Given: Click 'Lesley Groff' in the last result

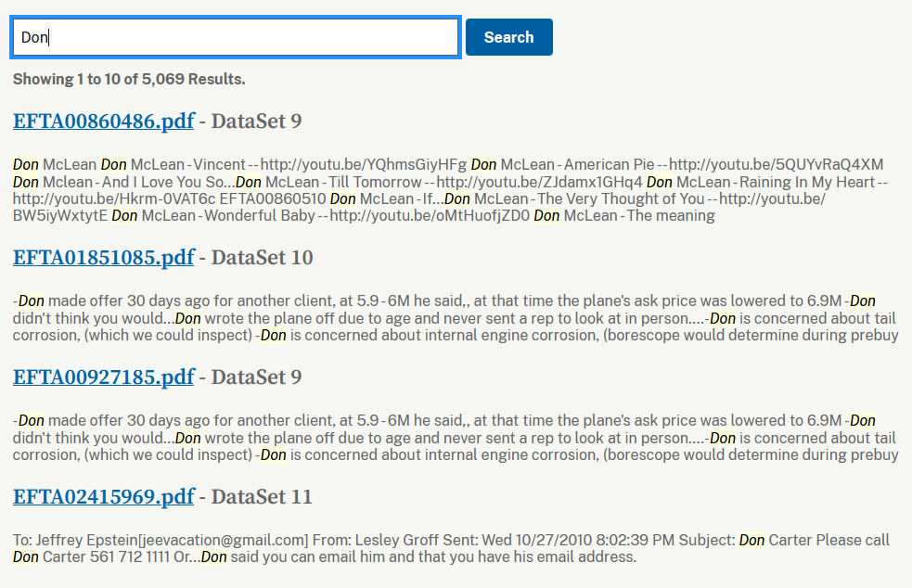Looking at the screenshot, I should (397, 541).
